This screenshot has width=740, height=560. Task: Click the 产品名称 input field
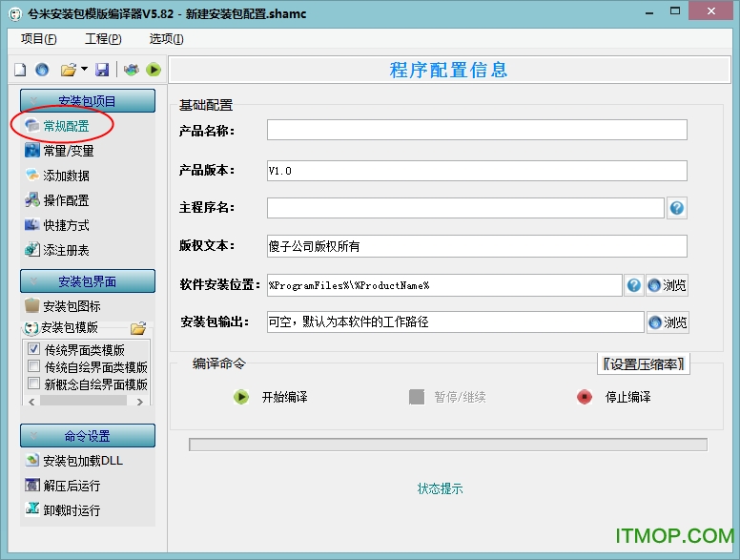click(x=477, y=131)
